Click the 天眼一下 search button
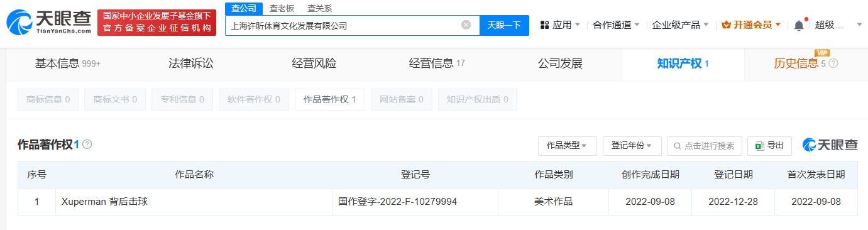This screenshot has width=868, height=230. coord(505,25)
